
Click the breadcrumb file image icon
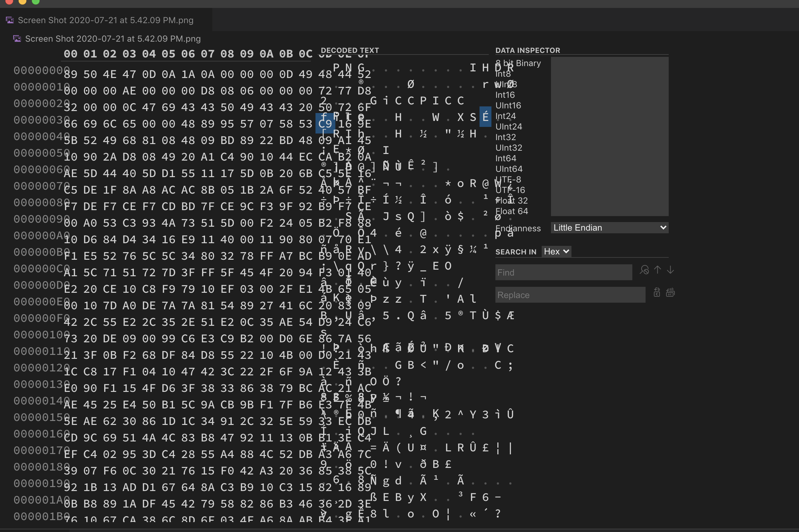point(17,39)
